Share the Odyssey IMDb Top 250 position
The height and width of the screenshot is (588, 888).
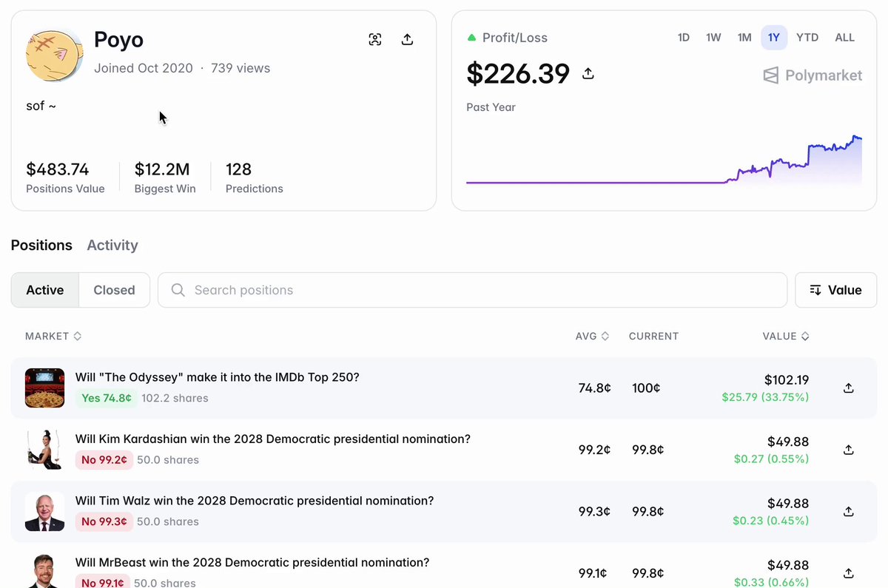849,388
